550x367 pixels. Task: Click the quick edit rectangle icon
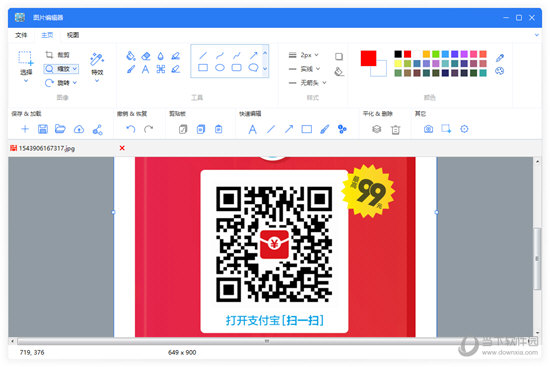pos(307,129)
